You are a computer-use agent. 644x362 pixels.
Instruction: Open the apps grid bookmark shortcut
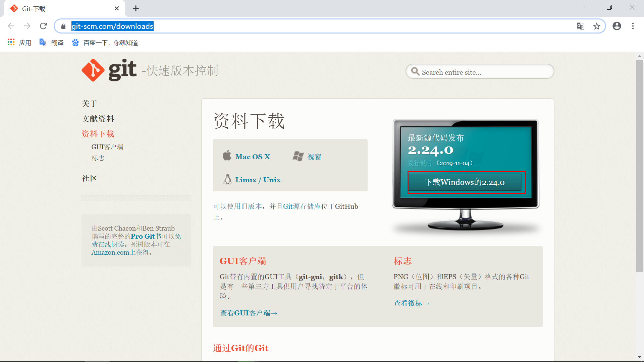pos(11,43)
